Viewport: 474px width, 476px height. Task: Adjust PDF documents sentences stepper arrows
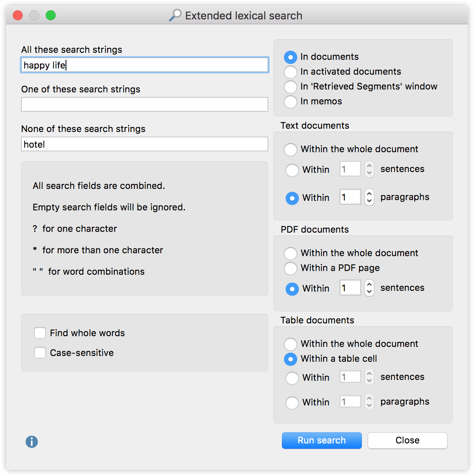369,288
